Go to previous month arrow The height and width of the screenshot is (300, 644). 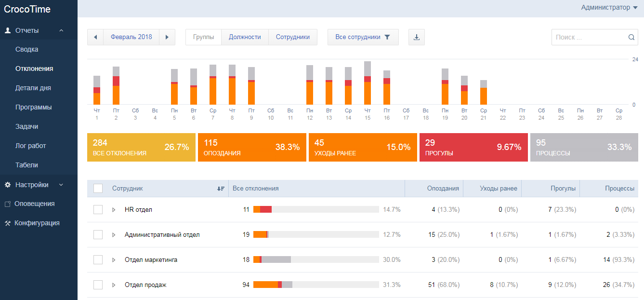[95, 37]
